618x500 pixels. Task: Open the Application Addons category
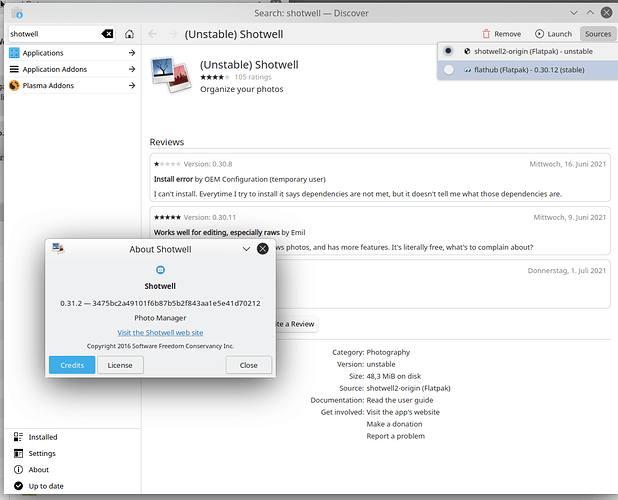tap(73, 69)
